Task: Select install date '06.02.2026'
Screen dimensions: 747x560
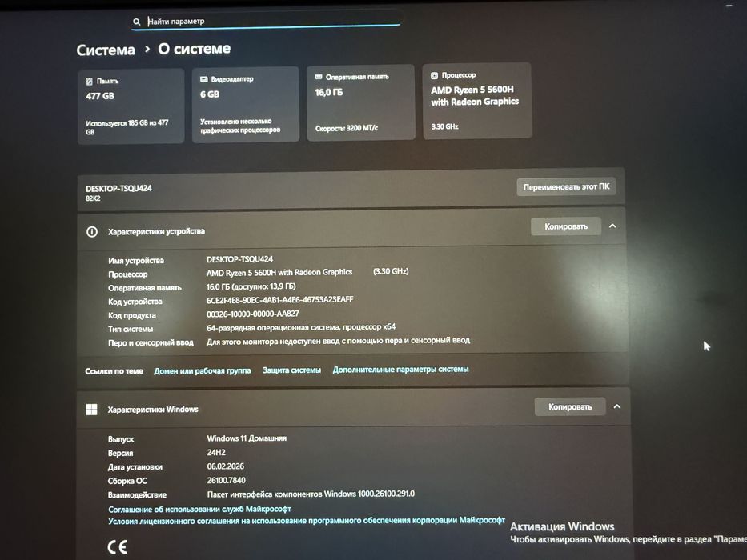Action: pyautogui.click(x=225, y=466)
